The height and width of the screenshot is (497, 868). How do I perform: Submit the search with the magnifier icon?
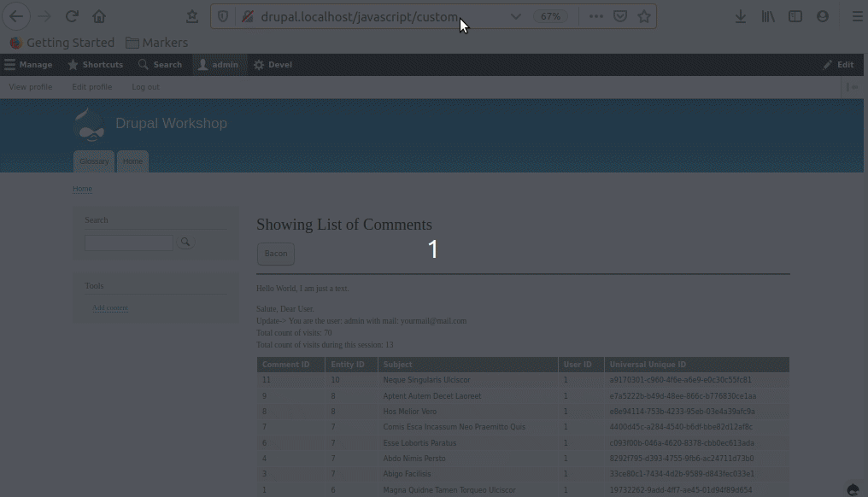click(185, 243)
